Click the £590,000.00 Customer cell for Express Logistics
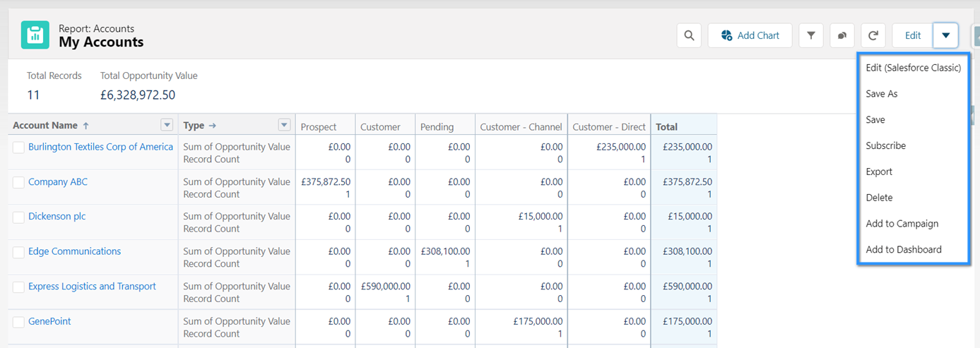Image resolution: width=980 pixels, height=348 pixels. pos(386,286)
